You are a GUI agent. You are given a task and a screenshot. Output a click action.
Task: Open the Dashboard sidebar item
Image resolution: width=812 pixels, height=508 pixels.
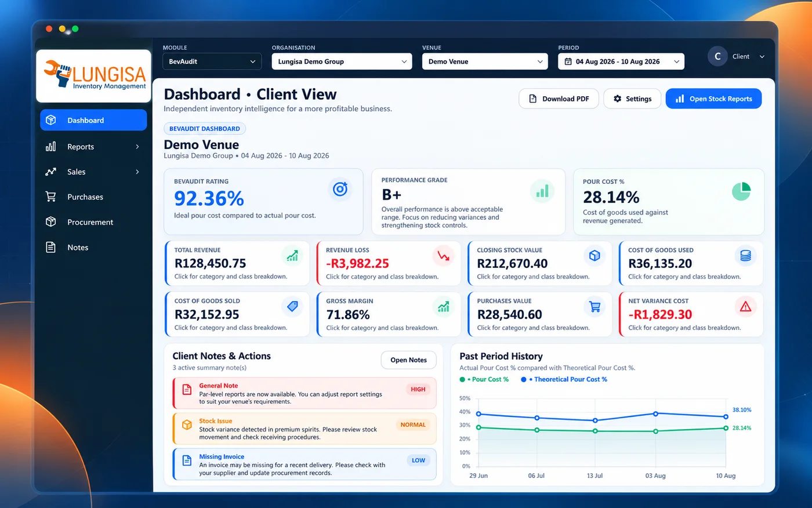tap(93, 120)
